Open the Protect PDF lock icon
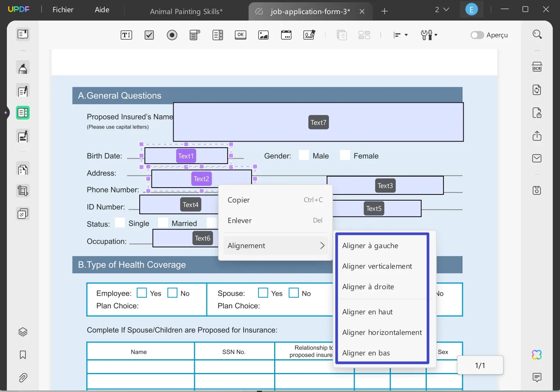The height and width of the screenshot is (392, 560). click(x=537, y=113)
